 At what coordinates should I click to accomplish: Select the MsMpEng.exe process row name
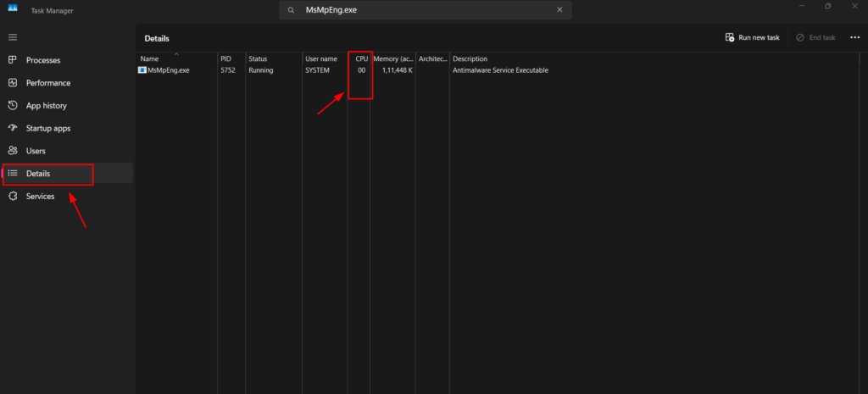click(169, 70)
